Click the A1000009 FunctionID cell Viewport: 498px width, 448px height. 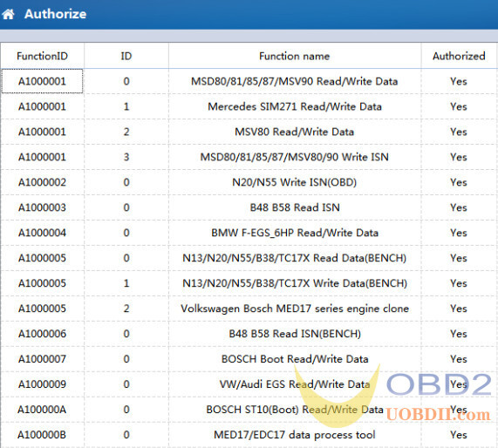[42, 384]
